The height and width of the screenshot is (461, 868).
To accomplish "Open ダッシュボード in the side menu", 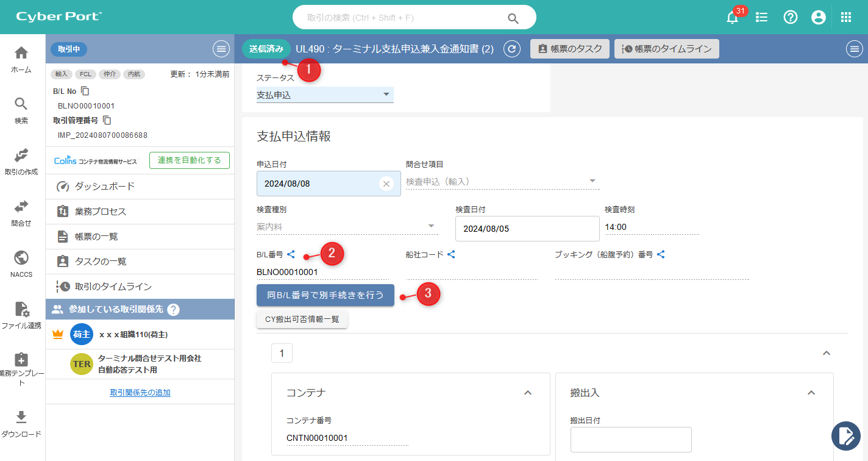I will click(x=104, y=187).
